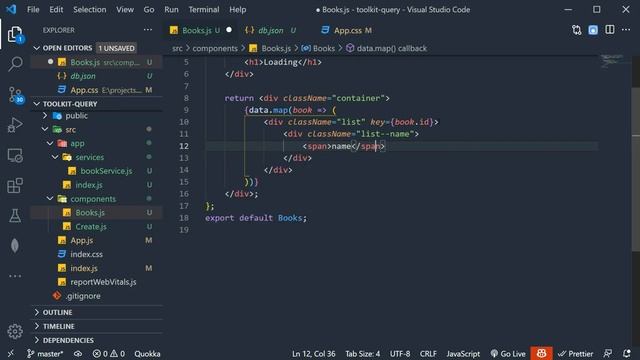Open index.css in explorer
The image size is (640, 360).
(x=97, y=254)
